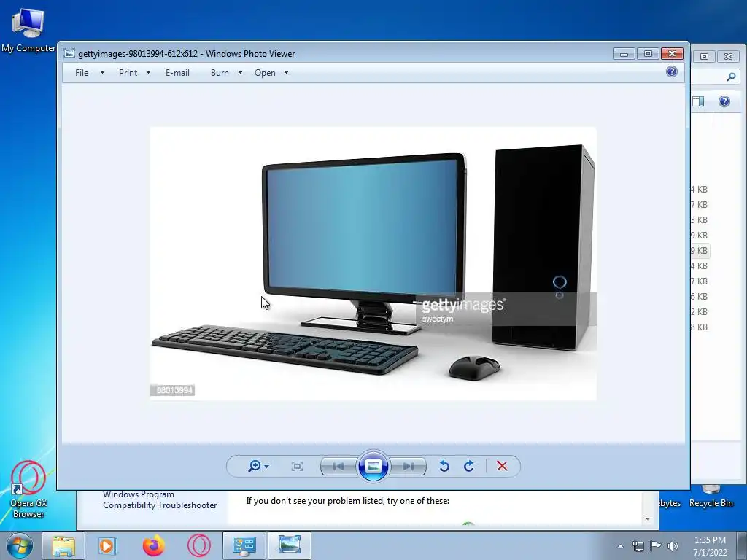Maximize the background Explorer window
This screenshot has height=560, width=747.
[704, 56]
